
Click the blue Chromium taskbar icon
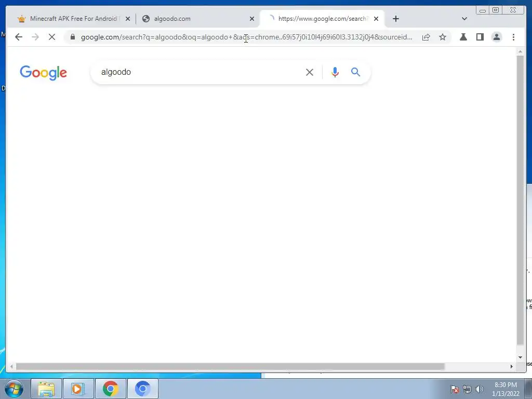click(x=142, y=389)
